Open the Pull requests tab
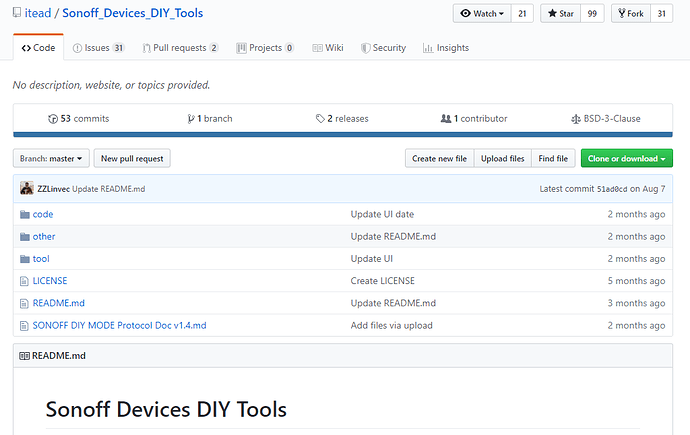The image size is (690, 435). tap(180, 48)
